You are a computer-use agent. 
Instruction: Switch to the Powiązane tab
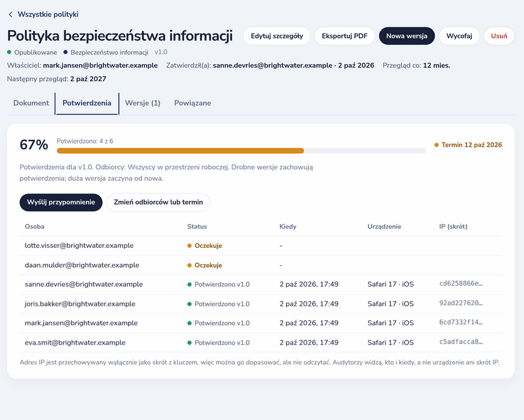click(x=193, y=103)
